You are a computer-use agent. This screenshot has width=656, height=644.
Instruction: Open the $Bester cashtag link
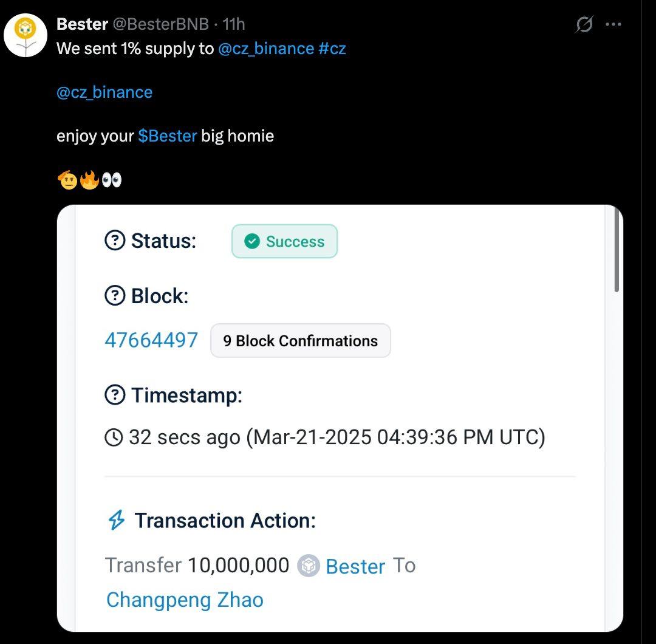coord(168,136)
